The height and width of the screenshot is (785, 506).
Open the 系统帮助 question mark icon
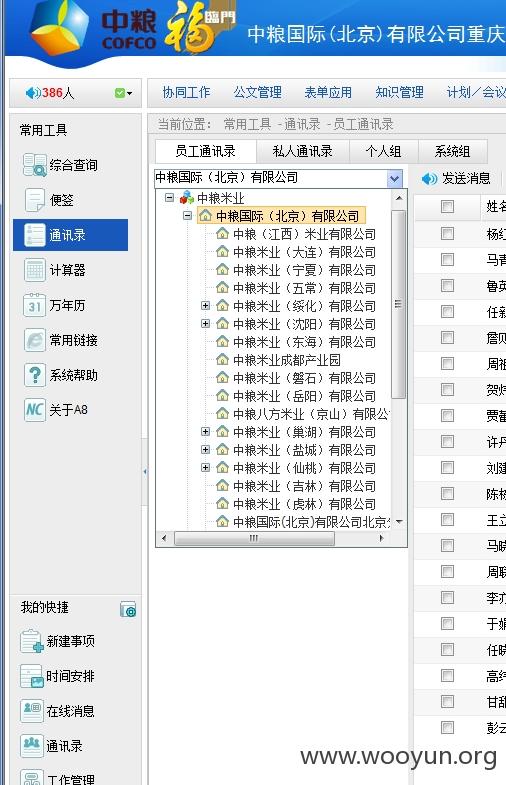click(x=35, y=375)
